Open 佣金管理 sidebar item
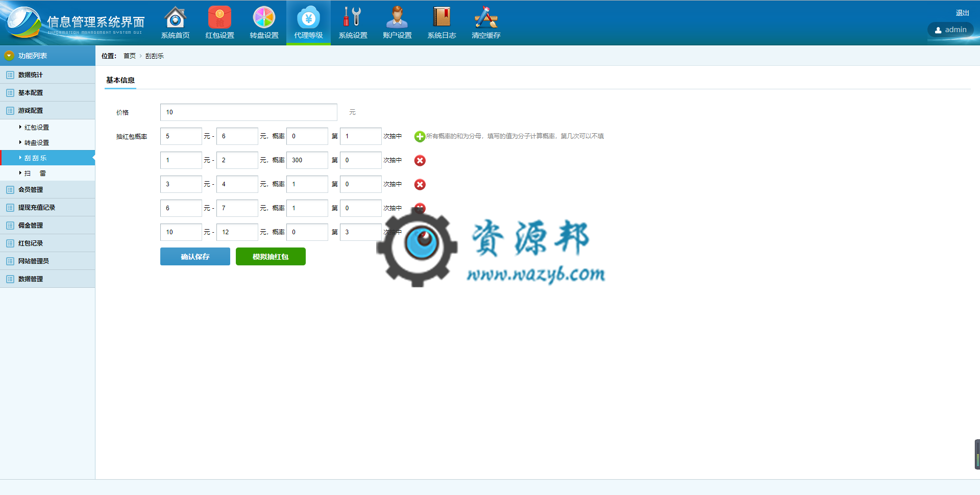This screenshot has width=980, height=495. point(47,226)
